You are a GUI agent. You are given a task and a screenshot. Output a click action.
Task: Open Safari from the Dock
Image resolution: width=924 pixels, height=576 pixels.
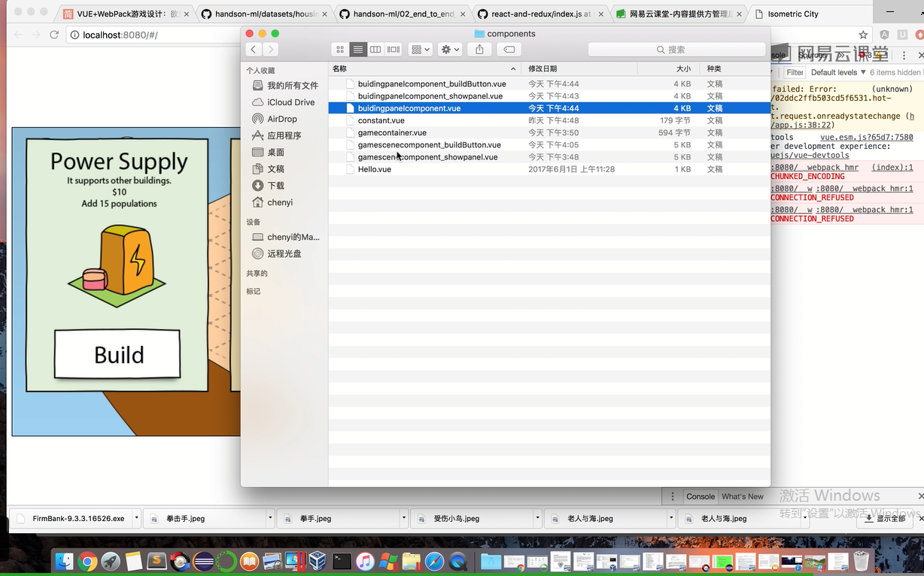click(x=434, y=561)
